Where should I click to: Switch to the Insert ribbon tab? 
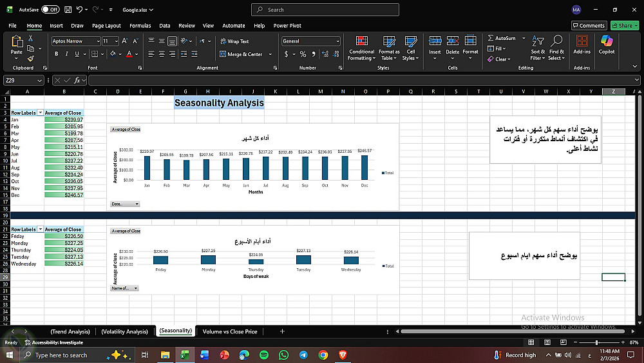56,26
